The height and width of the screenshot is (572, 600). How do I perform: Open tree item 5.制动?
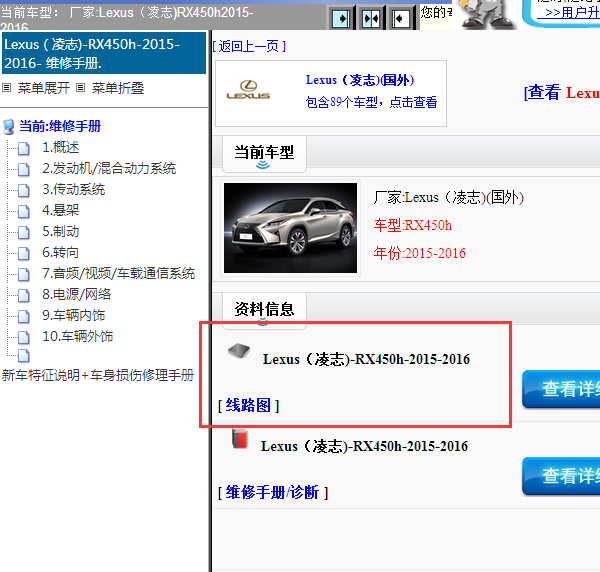pyautogui.click(x=61, y=231)
